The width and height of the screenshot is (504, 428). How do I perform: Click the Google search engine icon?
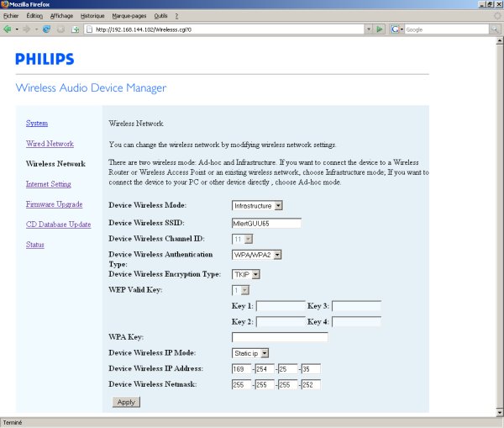394,29
